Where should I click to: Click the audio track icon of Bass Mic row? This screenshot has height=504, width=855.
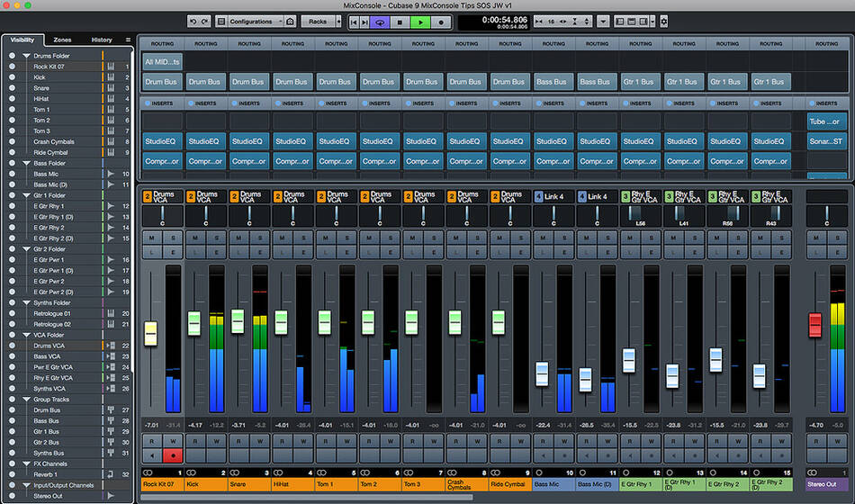pyautogui.click(x=111, y=174)
